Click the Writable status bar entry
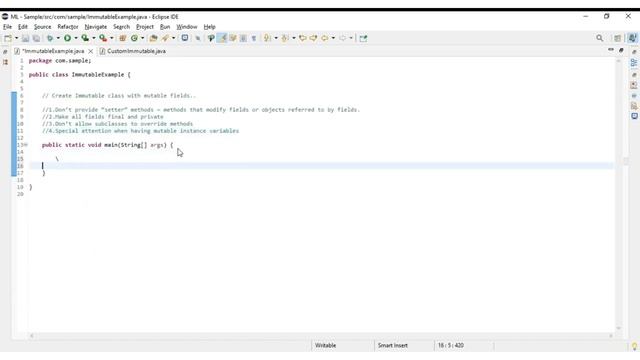640x360 pixels. [325, 345]
